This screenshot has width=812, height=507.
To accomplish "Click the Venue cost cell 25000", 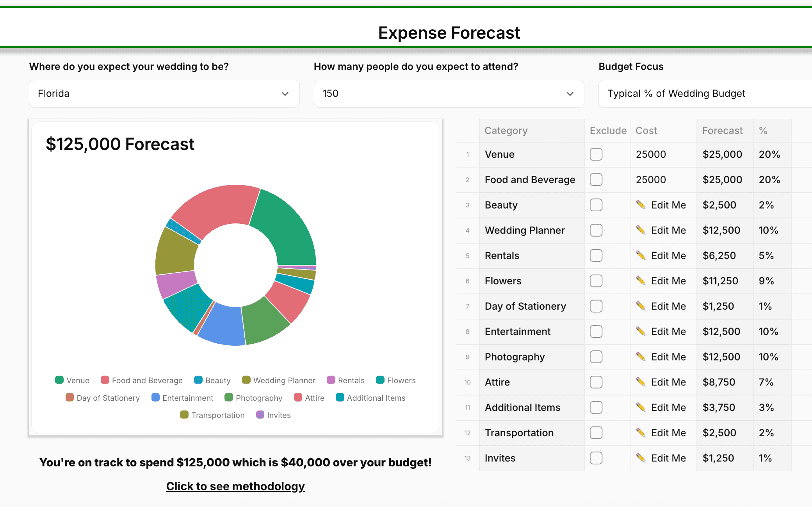I will pos(651,154).
